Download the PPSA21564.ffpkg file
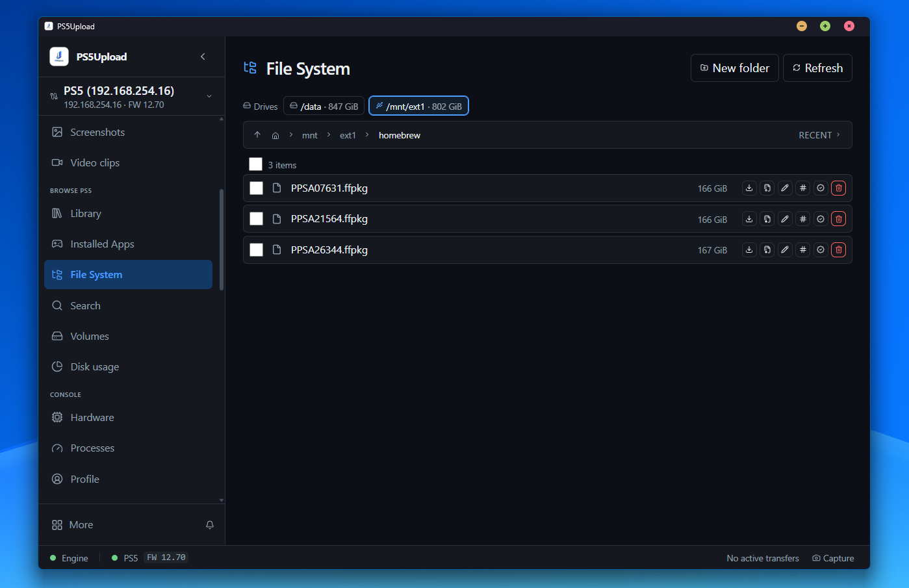Image resolution: width=909 pixels, height=588 pixels. [749, 219]
